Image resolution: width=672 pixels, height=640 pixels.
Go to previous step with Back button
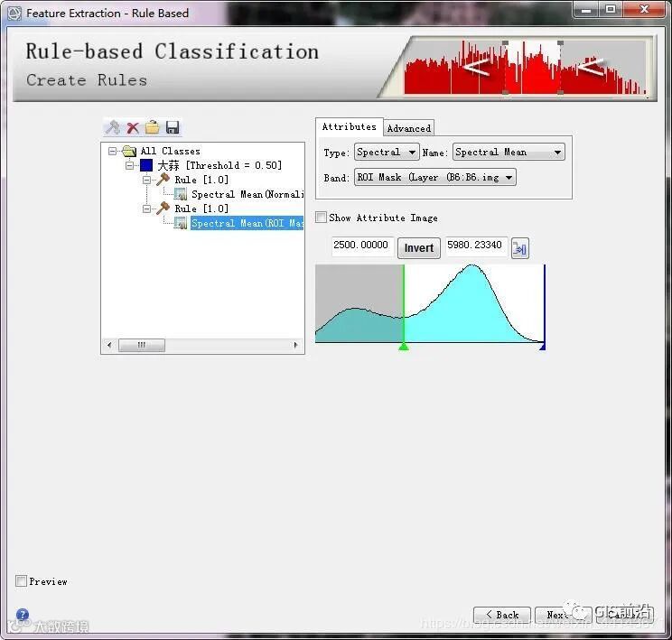pyautogui.click(x=502, y=615)
